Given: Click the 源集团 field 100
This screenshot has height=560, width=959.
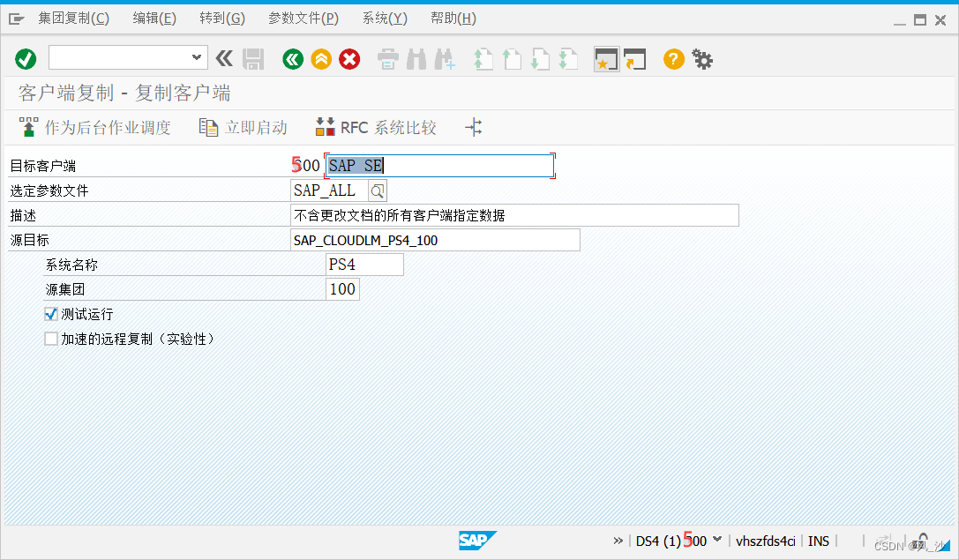Looking at the screenshot, I should tap(342, 289).
